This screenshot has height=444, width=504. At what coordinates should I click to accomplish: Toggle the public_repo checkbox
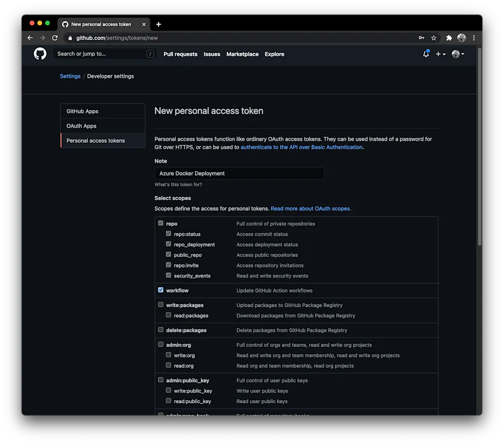pyautogui.click(x=168, y=254)
